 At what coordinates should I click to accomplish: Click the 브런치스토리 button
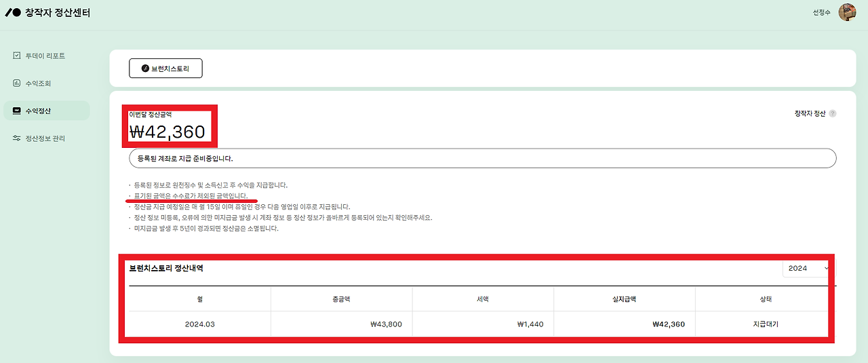(x=165, y=69)
